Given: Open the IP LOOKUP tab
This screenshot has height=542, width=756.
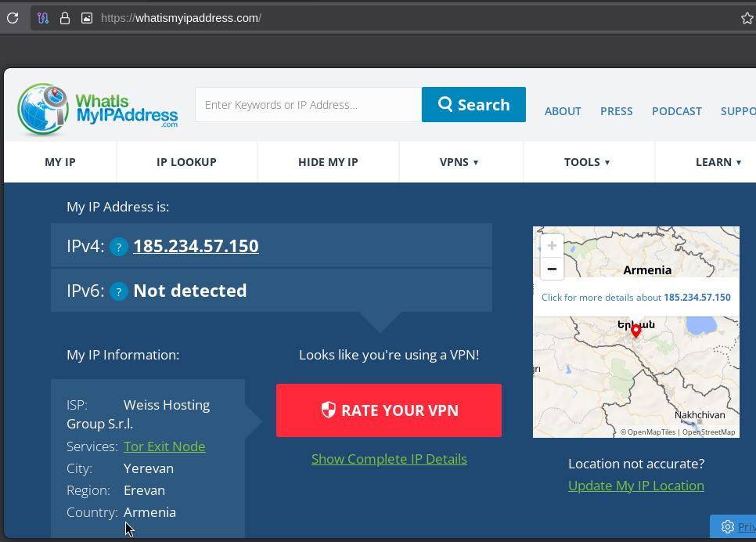Looking at the screenshot, I should pos(186,162).
